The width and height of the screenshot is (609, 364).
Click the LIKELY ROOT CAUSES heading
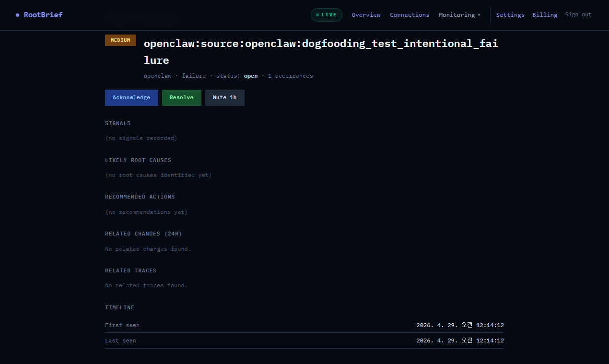pos(138,160)
